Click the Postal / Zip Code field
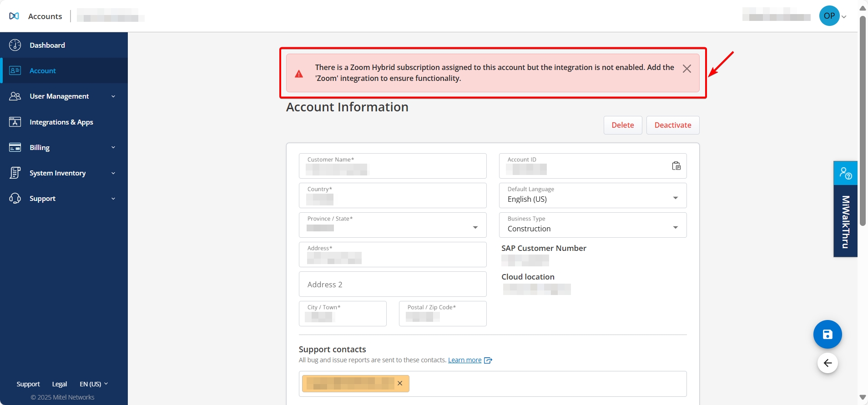 443,314
